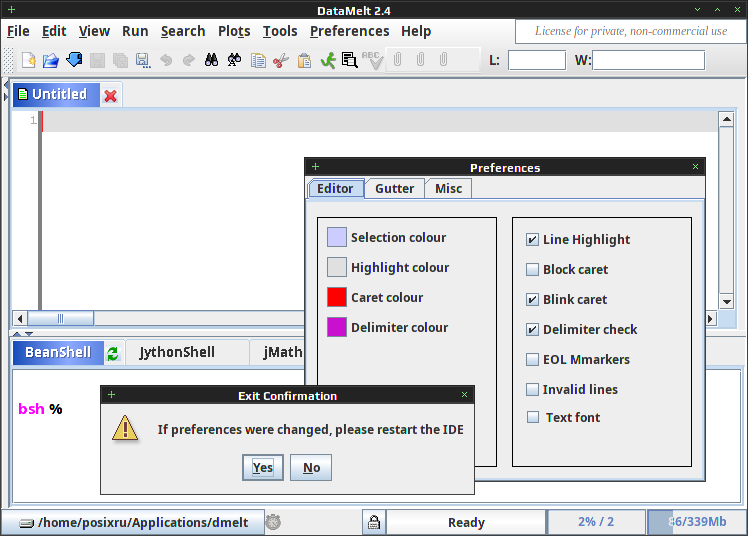This screenshot has width=748, height=536.
Task: Switch to the Misc preferences tab
Action: [x=448, y=188]
